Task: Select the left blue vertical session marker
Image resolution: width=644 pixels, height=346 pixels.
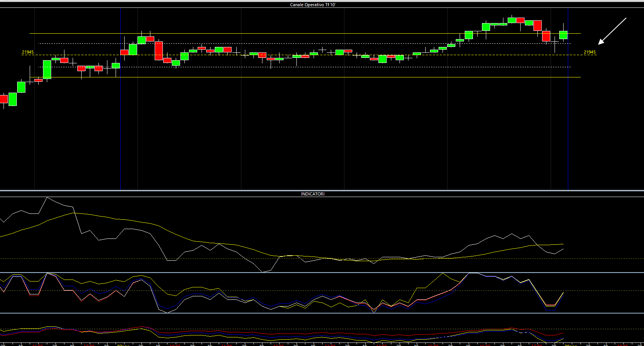Action: tap(121, 99)
